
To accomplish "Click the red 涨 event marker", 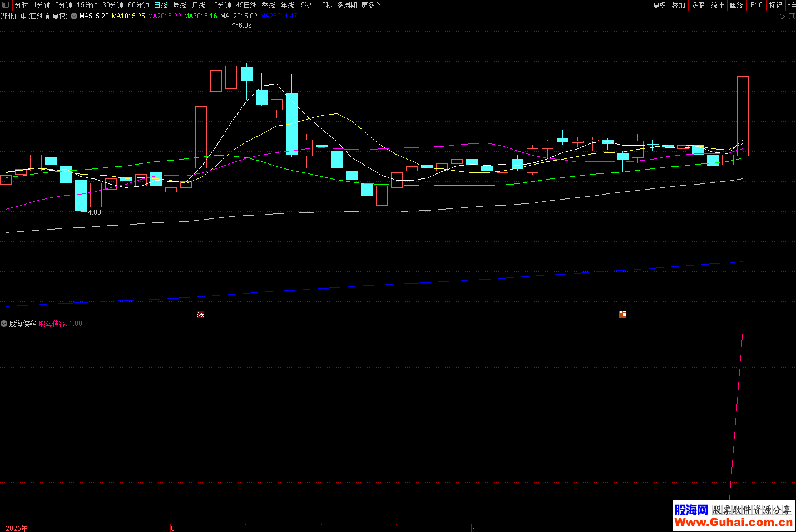I will (x=200, y=315).
